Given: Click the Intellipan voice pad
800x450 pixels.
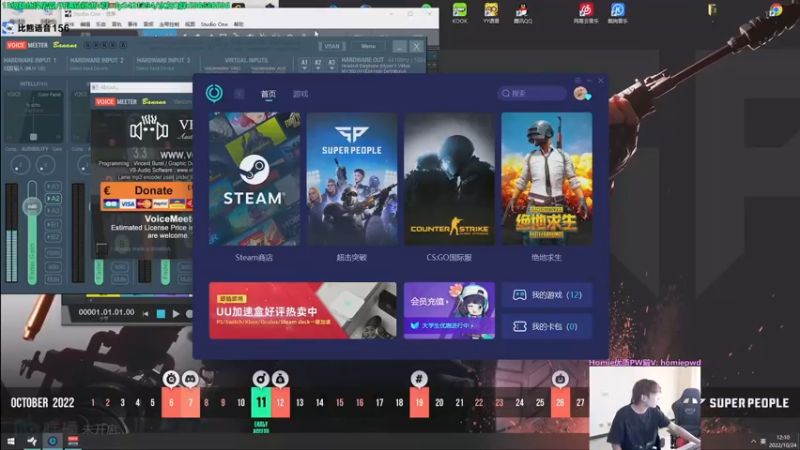Looking at the screenshot, I should pos(33,116).
